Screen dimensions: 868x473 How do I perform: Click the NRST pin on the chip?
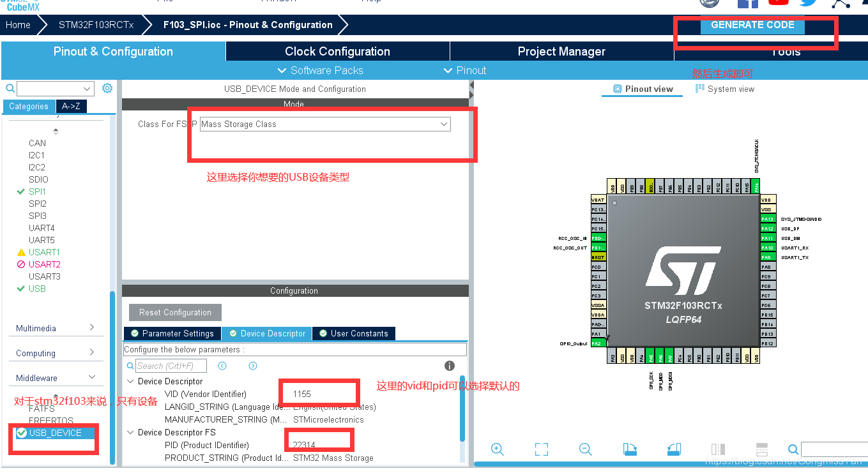coord(598,257)
